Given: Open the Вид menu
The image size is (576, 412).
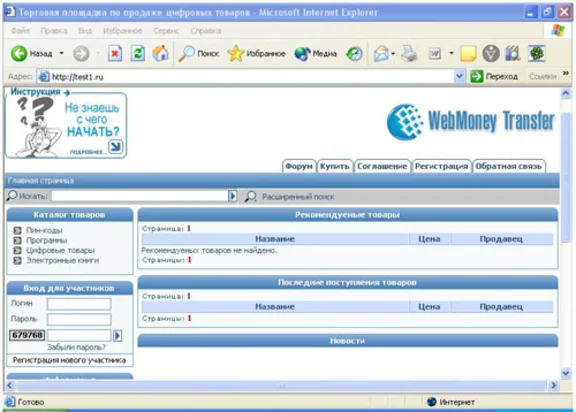Looking at the screenshot, I should pyautogui.click(x=85, y=31).
